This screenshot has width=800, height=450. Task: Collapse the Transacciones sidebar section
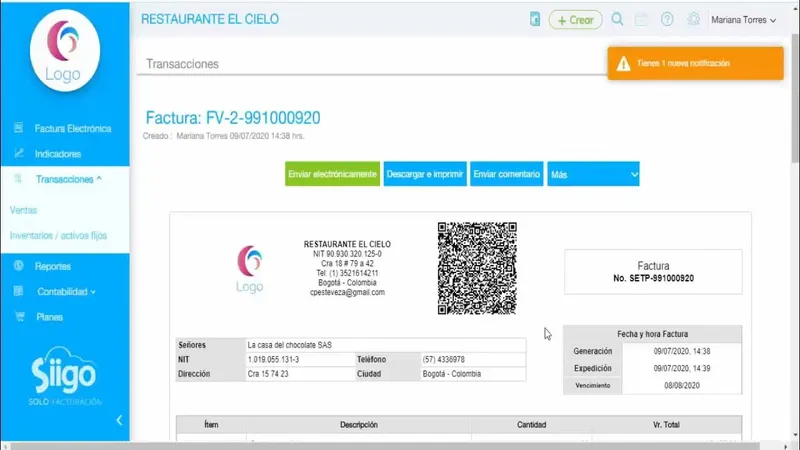click(68, 179)
